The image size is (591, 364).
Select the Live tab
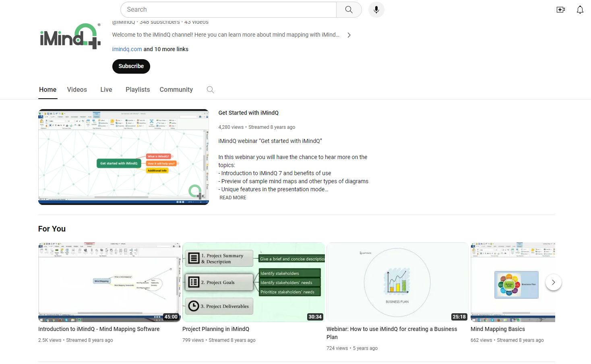click(x=106, y=89)
